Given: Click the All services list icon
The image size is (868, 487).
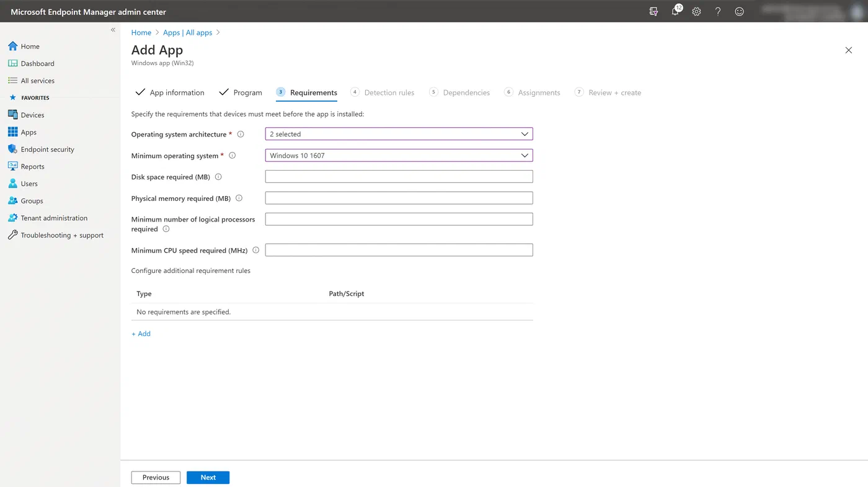Looking at the screenshot, I should 12,81.
